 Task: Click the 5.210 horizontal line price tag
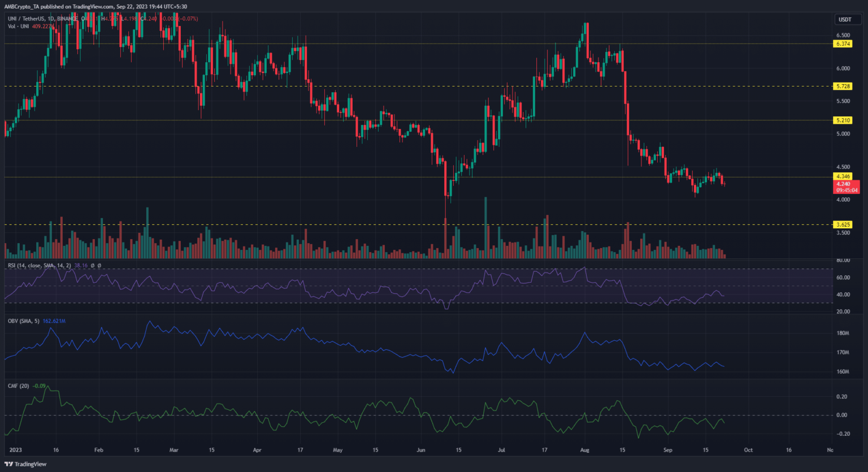843,120
